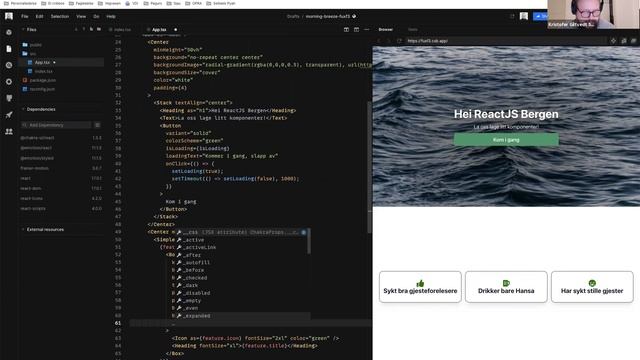Image resolution: width=640 pixels, height=360 pixels.
Task: Open preview in new window icon
Action: click(x=624, y=41)
